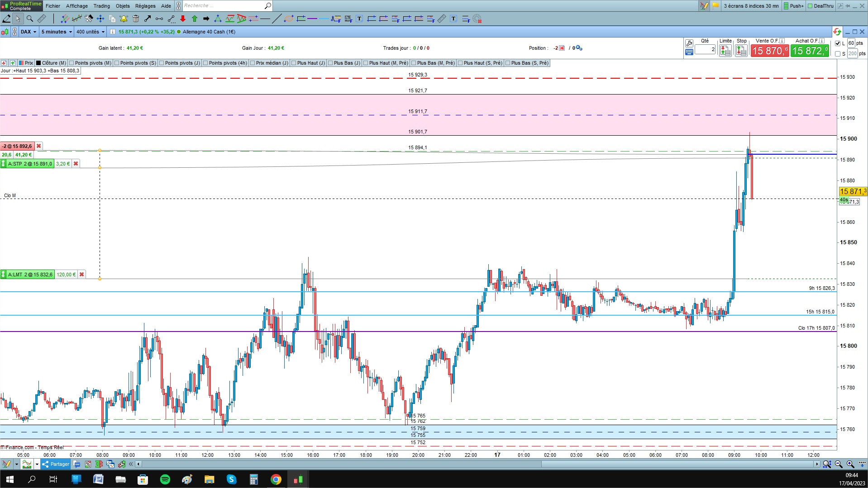Open position settings gear icon

[579, 48]
